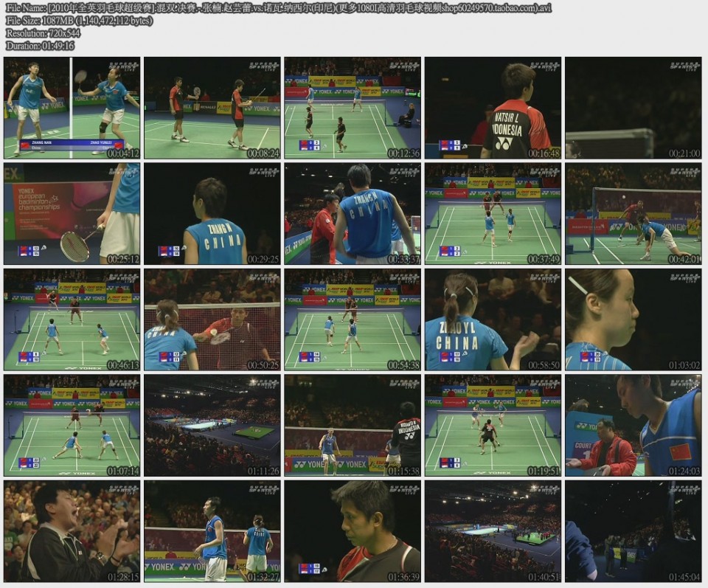
Task: Click the face close-up at 01:03:02
Action: point(633,319)
